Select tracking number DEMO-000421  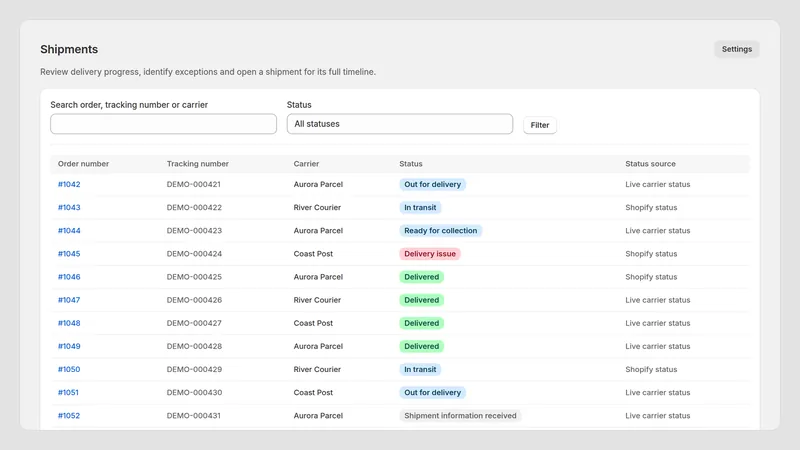pos(194,184)
